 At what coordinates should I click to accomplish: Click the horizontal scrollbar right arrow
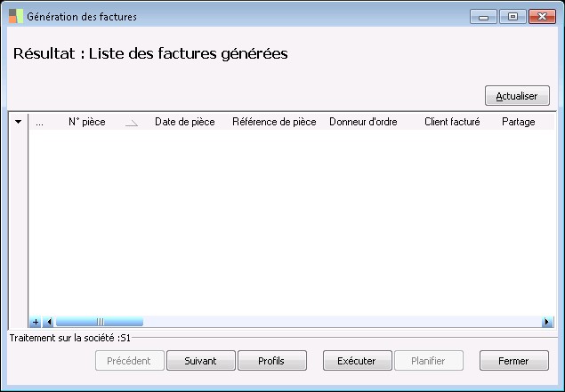pyautogui.click(x=547, y=322)
